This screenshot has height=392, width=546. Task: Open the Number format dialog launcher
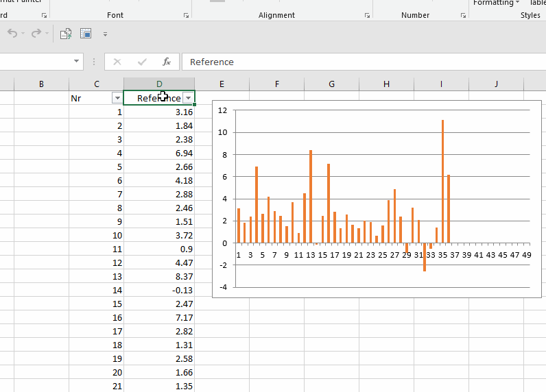463,15
